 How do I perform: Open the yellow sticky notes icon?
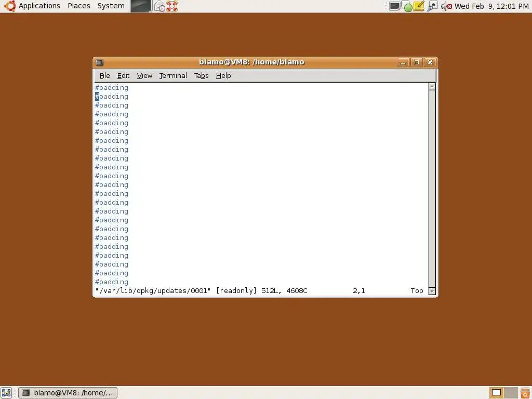[x=419, y=6]
